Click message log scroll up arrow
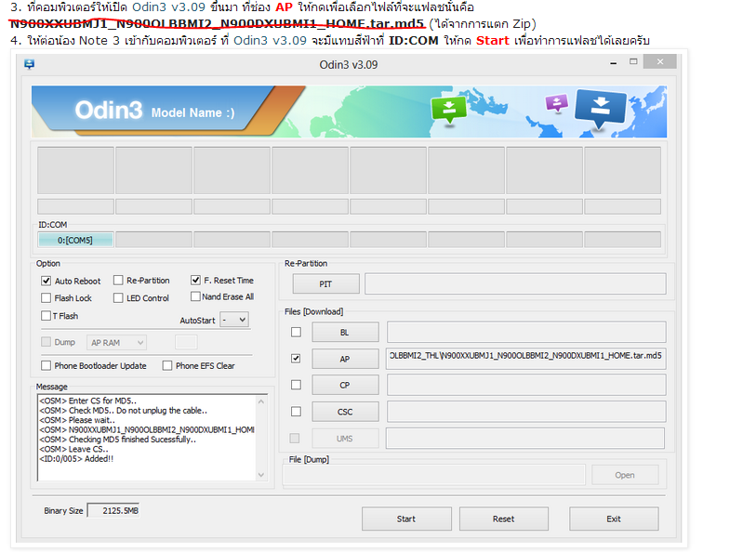Screen dimensions: 756x552 tap(261, 401)
